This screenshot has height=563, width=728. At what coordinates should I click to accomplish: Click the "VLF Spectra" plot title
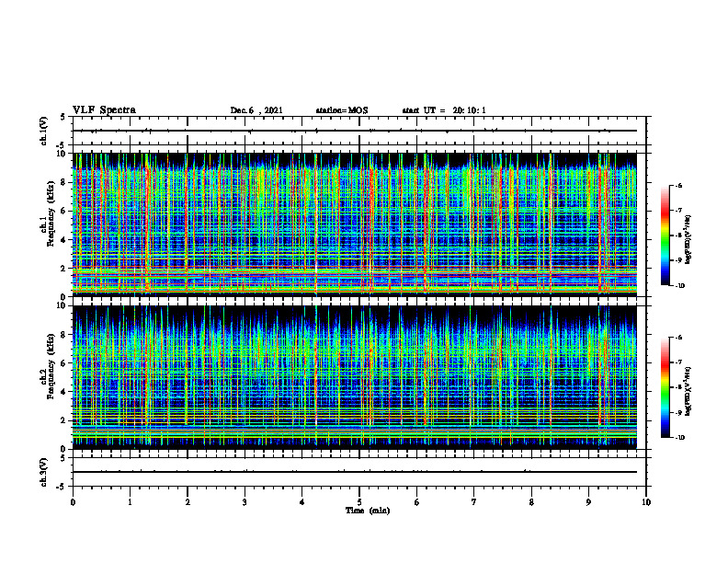[x=104, y=110]
